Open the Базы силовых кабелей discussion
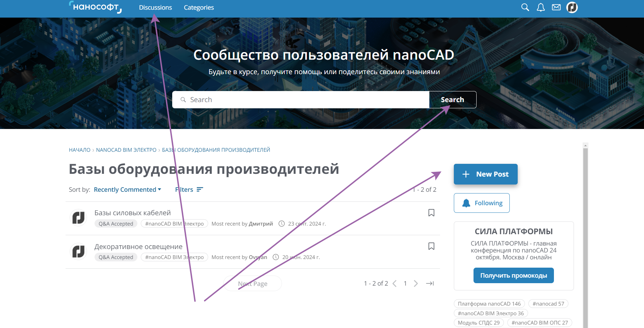 click(x=133, y=213)
